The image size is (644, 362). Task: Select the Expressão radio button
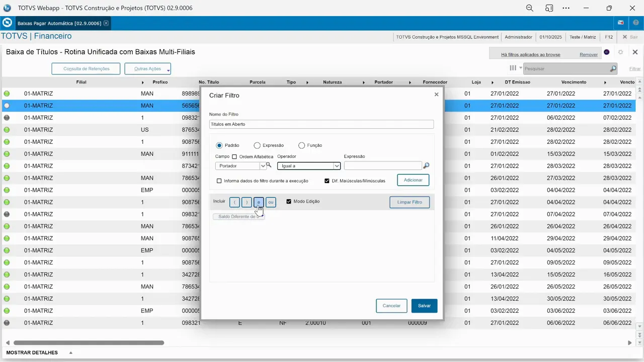(x=257, y=145)
